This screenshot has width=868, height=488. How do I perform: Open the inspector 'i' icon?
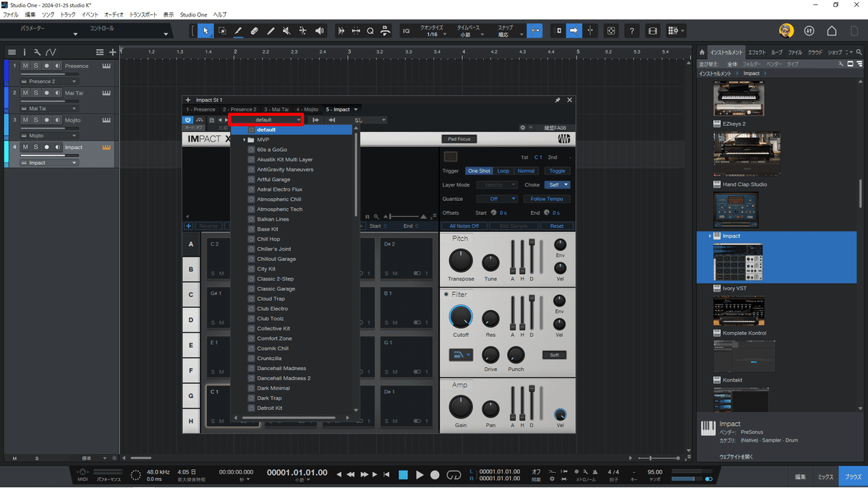pyautogui.click(x=25, y=52)
